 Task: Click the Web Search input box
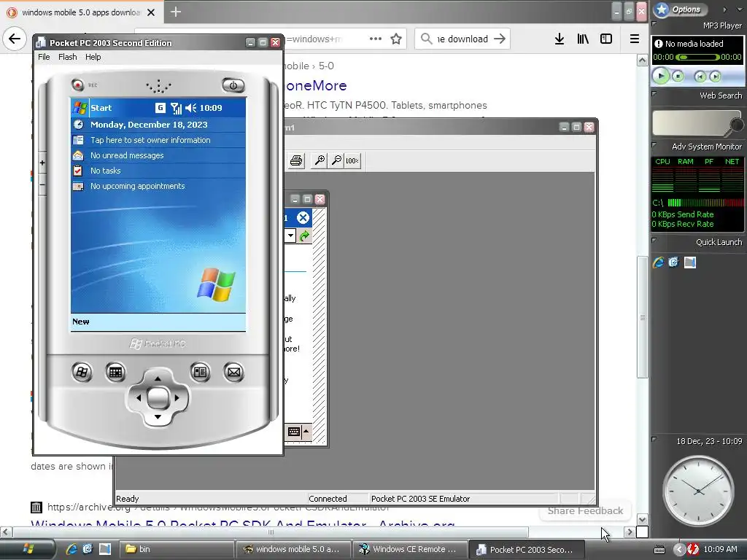pos(692,122)
